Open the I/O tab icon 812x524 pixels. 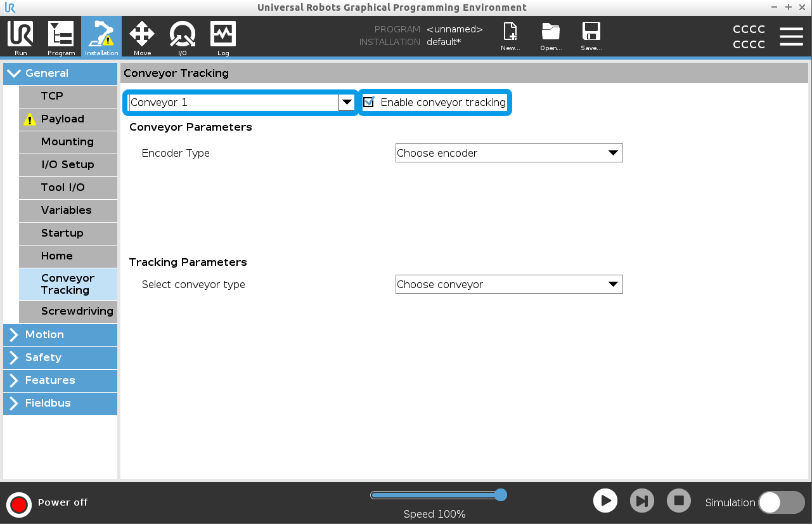pyautogui.click(x=183, y=36)
